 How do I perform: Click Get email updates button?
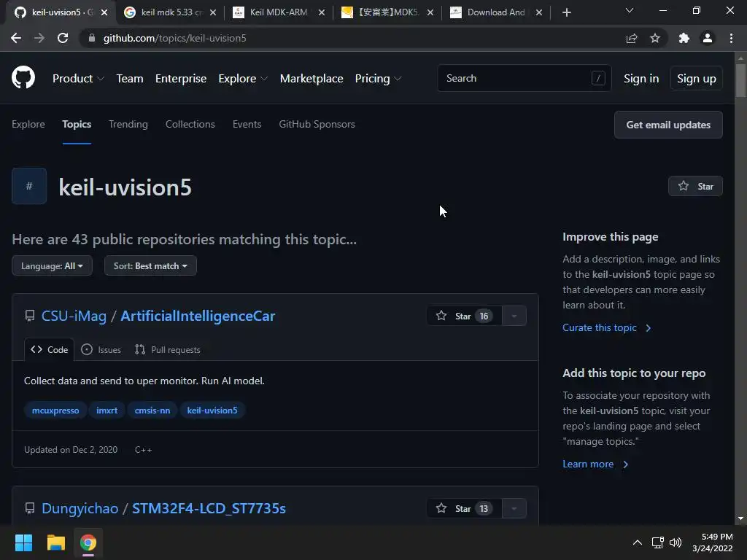668,125
